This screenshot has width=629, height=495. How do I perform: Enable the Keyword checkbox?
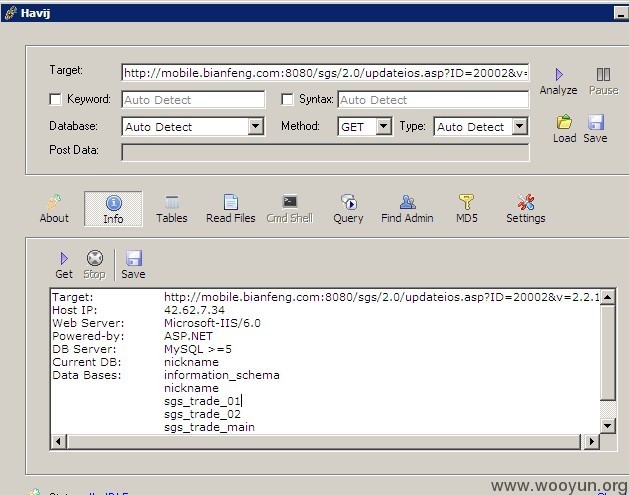(55, 99)
